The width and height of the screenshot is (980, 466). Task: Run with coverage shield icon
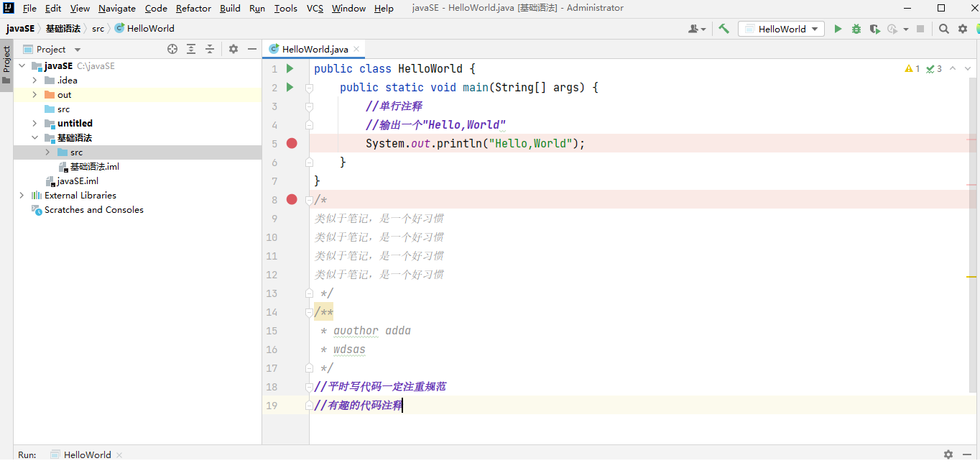pyautogui.click(x=874, y=29)
